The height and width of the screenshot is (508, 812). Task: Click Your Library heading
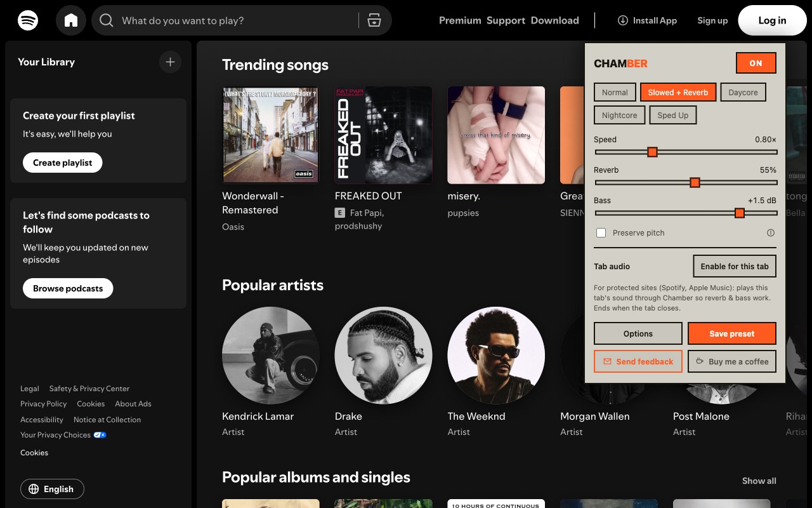[x=46, y=62]
